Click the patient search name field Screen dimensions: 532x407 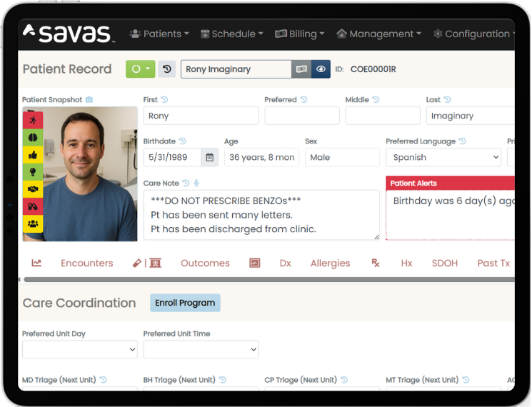(x=236, y=69)
